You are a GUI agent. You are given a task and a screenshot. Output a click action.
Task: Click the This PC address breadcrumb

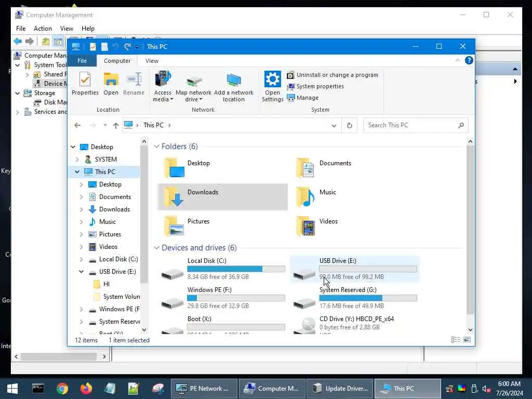pyautogui.click(x=153, y=125)
